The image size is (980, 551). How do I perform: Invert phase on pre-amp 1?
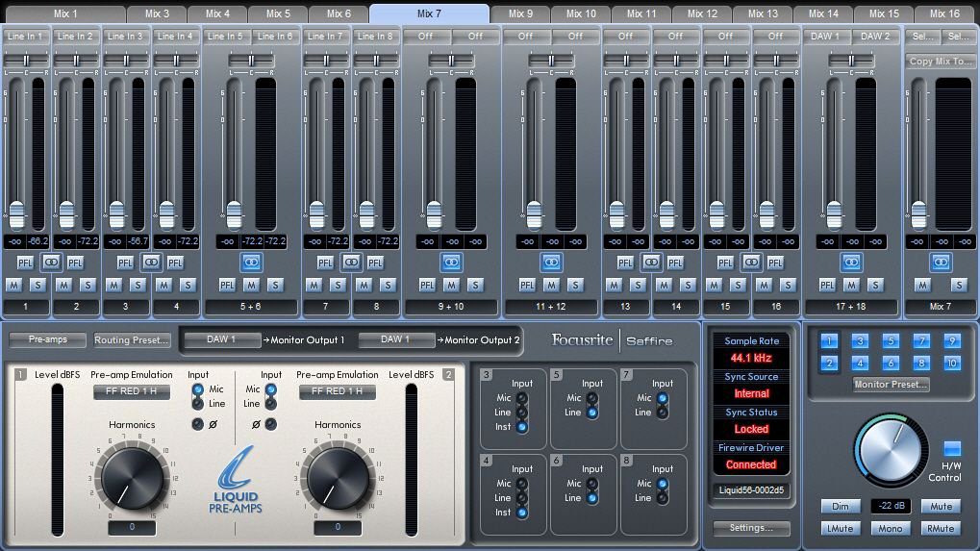[x=197, y=424]
